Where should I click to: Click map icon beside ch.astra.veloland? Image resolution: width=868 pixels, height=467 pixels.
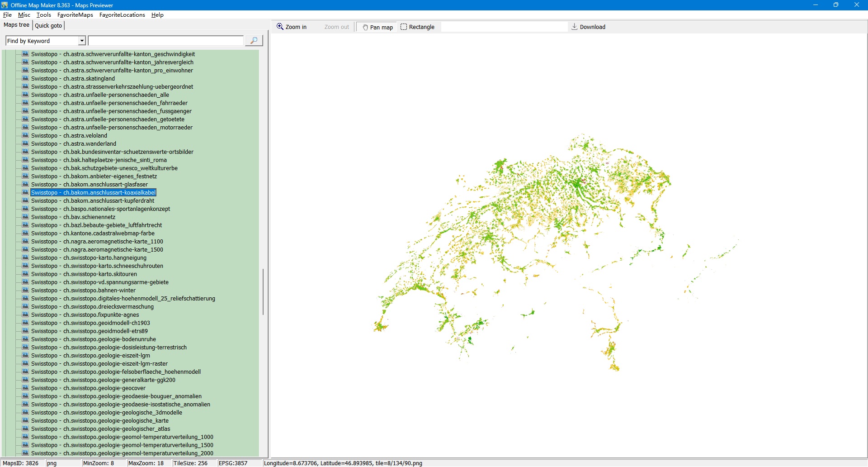coord(26,136)
